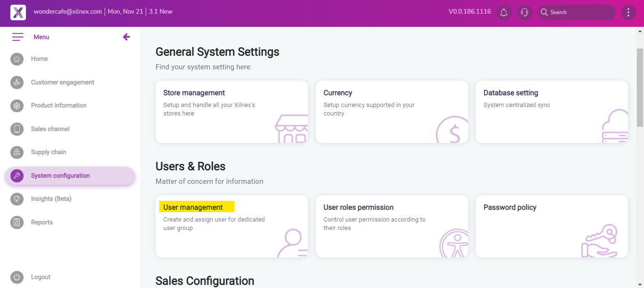Open the Sales channel menu item

coord(50,129)
